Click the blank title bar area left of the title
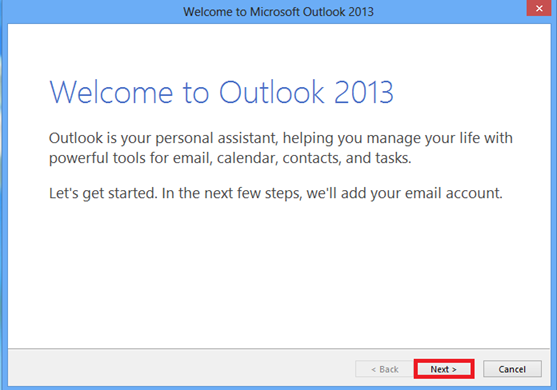Screen dimensions: 557x390 tap(92, 12)
